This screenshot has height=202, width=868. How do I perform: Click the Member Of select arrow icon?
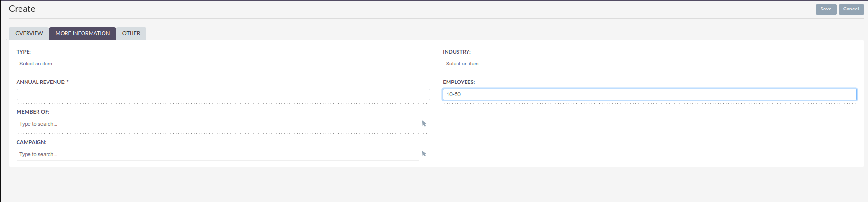pos(424,124)
